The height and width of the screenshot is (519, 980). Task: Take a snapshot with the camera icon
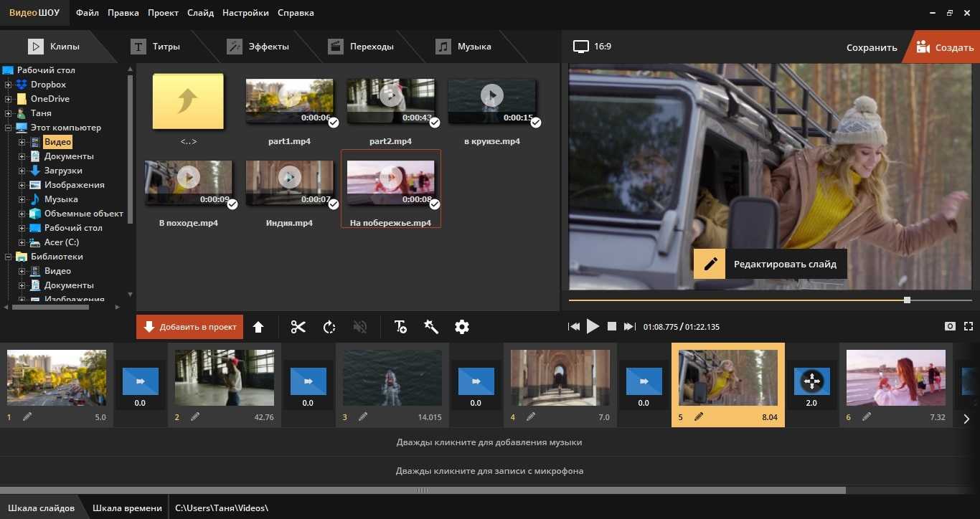pyautogui.click(x=950, y=326)
